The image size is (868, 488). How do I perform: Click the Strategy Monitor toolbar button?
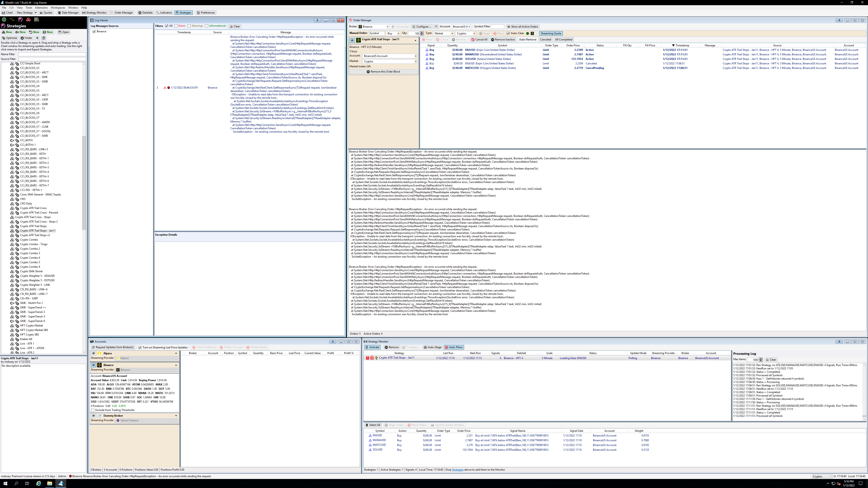point(94,13)
